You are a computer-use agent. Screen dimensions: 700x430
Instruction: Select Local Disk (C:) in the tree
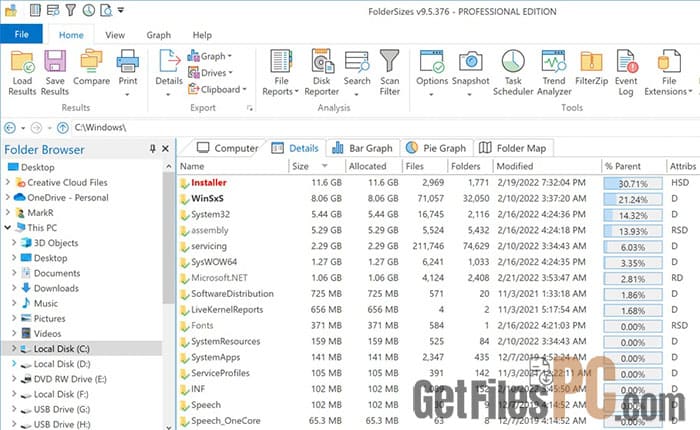(62, 349)
